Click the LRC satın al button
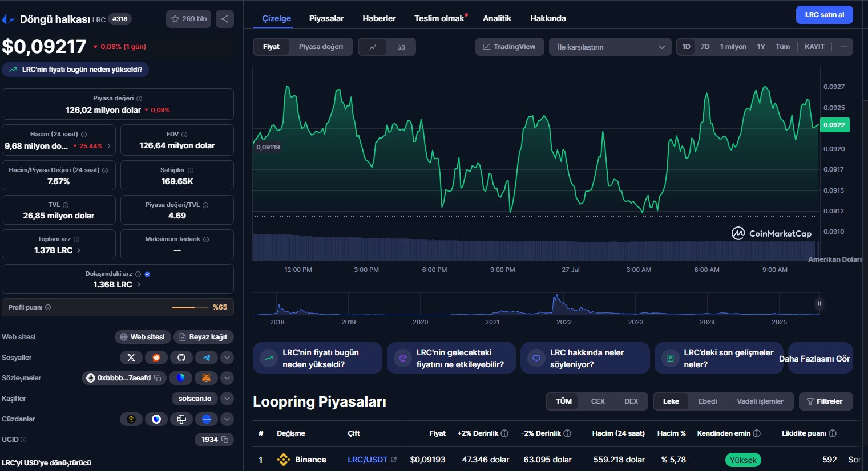The height and width of the screenshot is (471, 868). (825, 15)
